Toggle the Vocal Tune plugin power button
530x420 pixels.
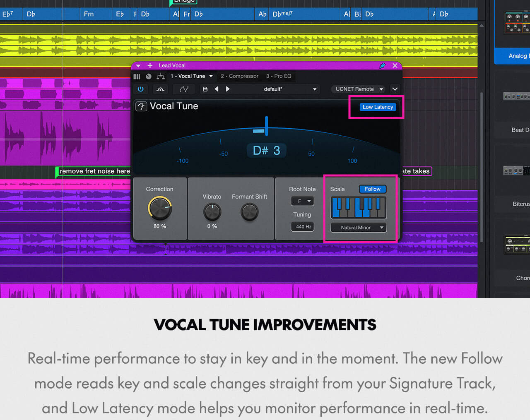(141, 89)
